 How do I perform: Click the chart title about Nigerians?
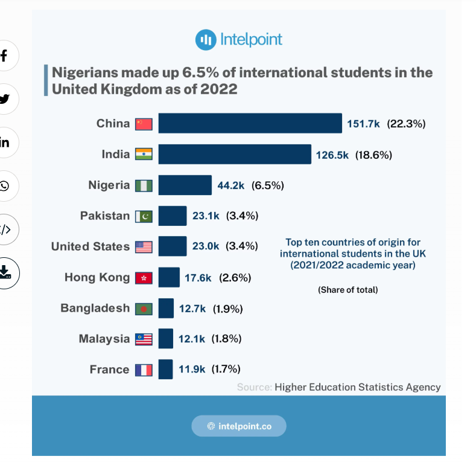tap(242, 81)
